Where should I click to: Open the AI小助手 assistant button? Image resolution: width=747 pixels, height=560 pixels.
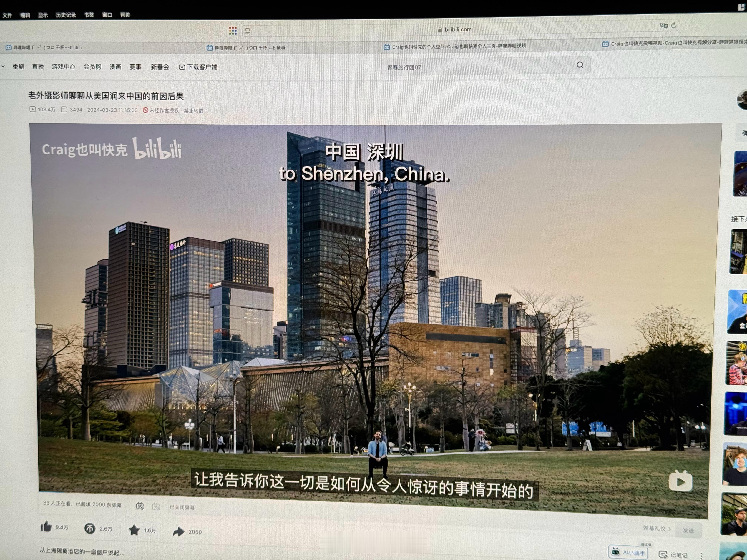point(628,552)
